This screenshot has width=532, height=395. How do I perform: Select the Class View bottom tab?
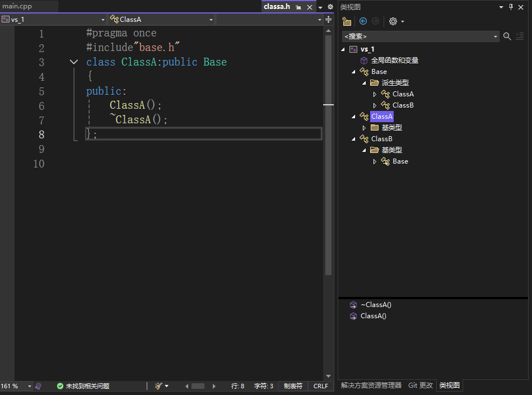point(449,385)
